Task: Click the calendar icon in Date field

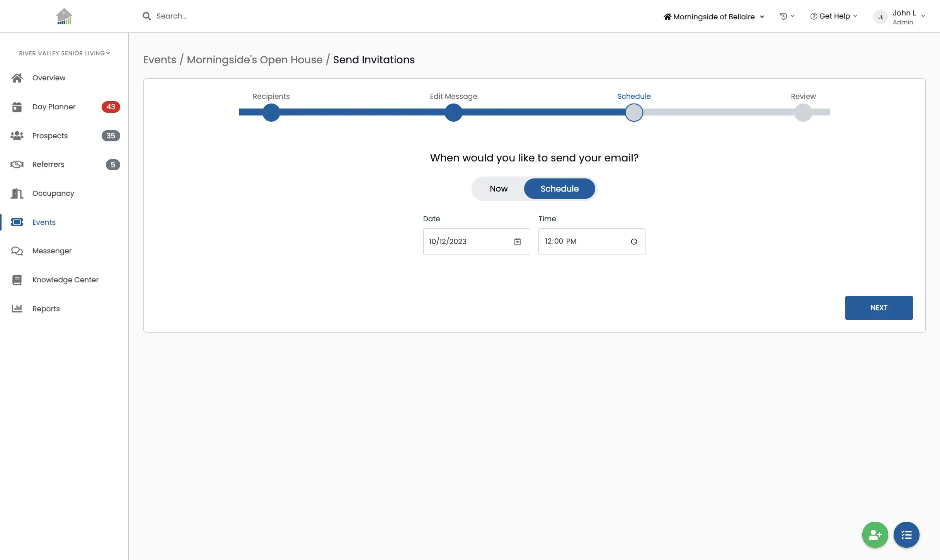Action: 517,241
